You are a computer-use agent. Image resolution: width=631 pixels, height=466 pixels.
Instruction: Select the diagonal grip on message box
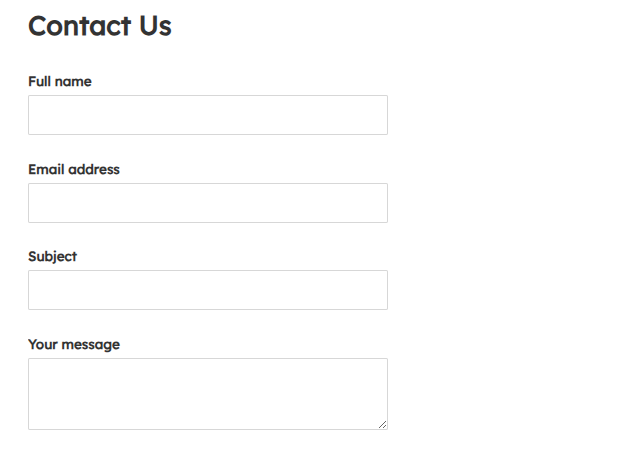pos(383,425)
